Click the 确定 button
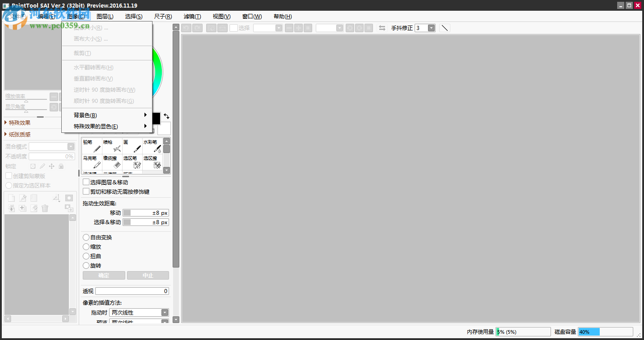Viewport: 644px width, 340px height. click(x=104, y=275)
